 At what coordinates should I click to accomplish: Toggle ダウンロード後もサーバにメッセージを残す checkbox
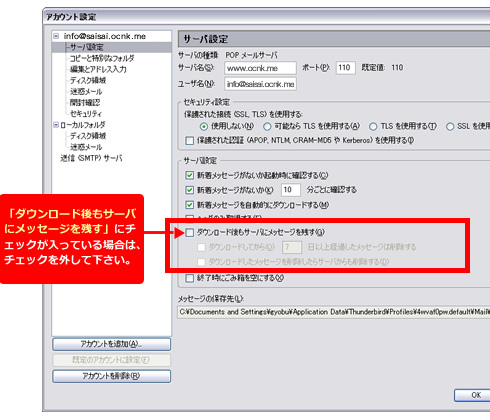(x=189, y=232)
